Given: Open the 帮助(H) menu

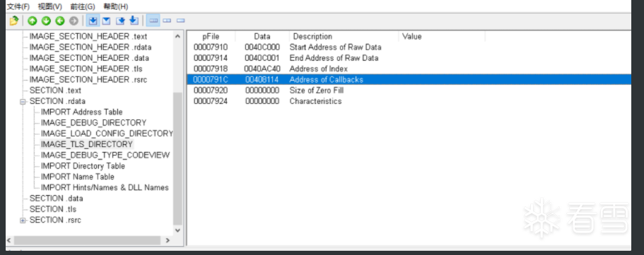Looking at the screenshot, I should point(115,6).
